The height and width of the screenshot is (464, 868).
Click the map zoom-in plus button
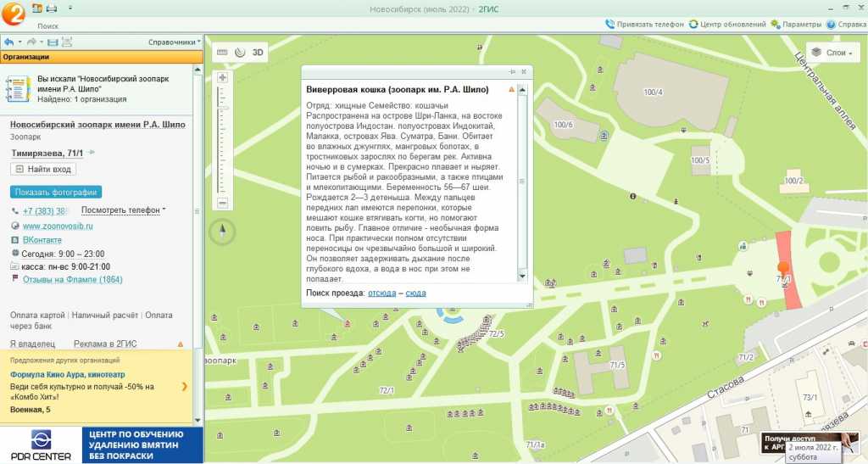[223, 77]
